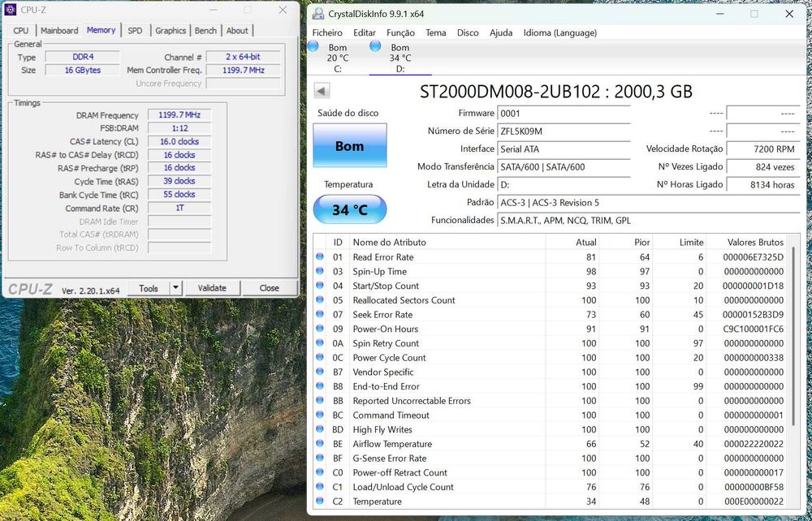Viewport: 812px width, 521px height.
Task: Show the About tab in CPU-Z
Action: tap(237, 31)
